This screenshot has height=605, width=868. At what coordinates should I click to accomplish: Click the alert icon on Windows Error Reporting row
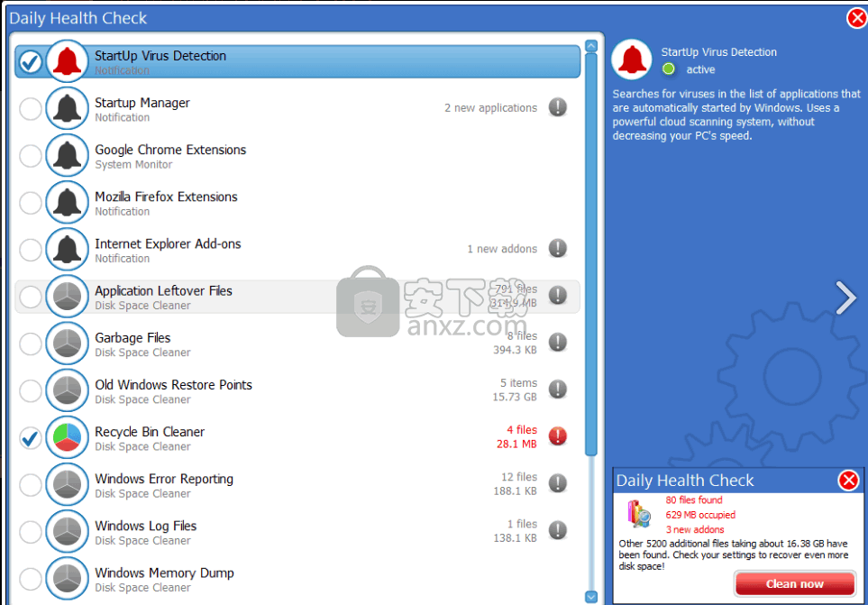(x=557, y=483)
